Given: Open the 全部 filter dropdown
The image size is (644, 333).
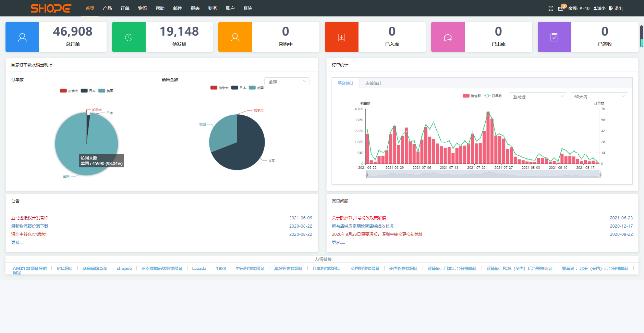Looking at the screenshot, I should [287, 81].
